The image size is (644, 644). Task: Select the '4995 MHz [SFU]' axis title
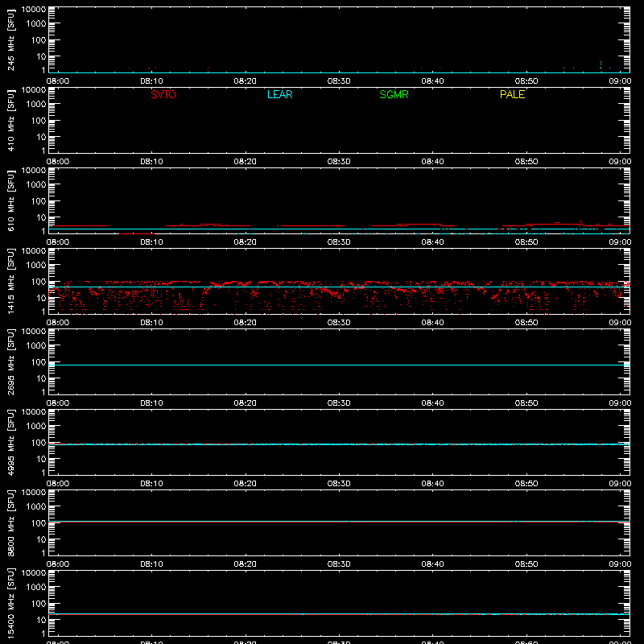(x=10, y=442)
